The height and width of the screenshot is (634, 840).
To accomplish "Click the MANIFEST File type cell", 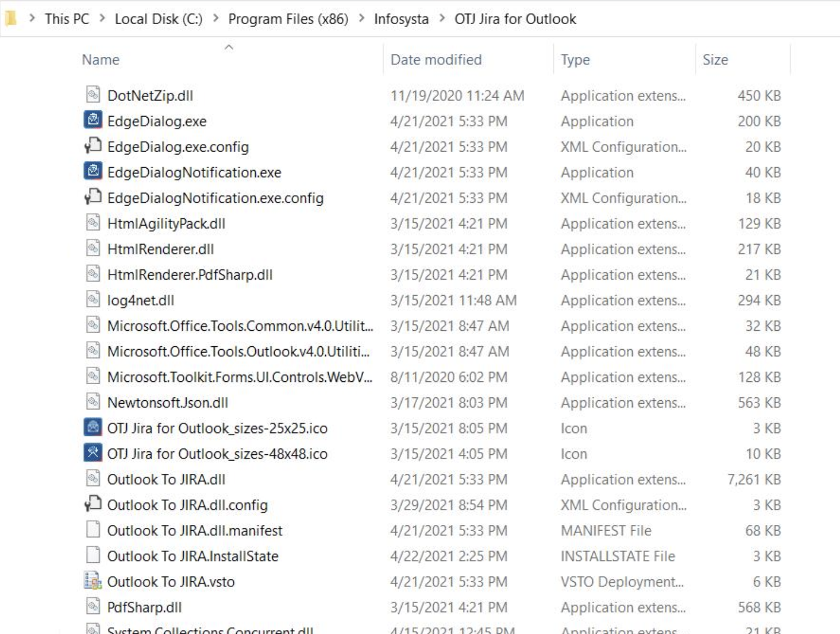I will point(606,531).
